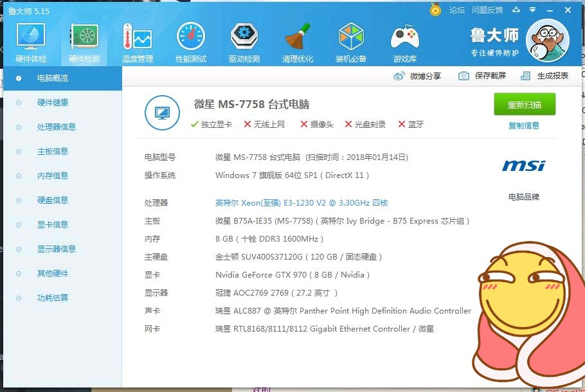Image resolution: width=585 pixels, height=392 pixels.
Task: Click the processor link 英特尔 Xeon E3-1230 V2
Action: click(x=301, y=203)
